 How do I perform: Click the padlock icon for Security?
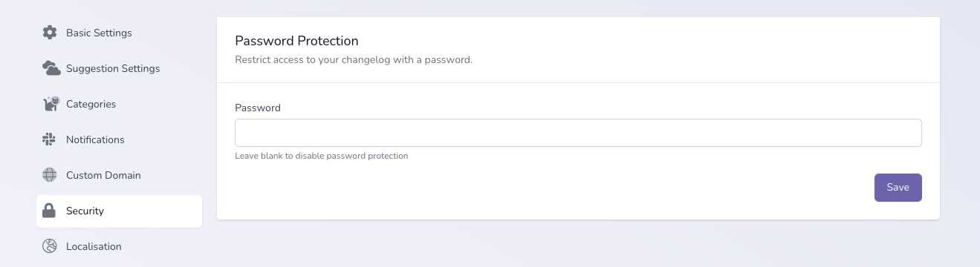49,211
